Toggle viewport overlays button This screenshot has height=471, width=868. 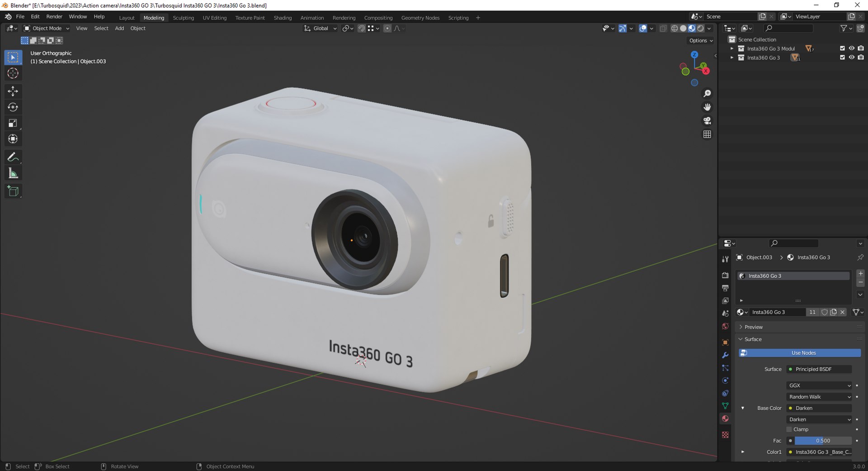click(643, 29)
